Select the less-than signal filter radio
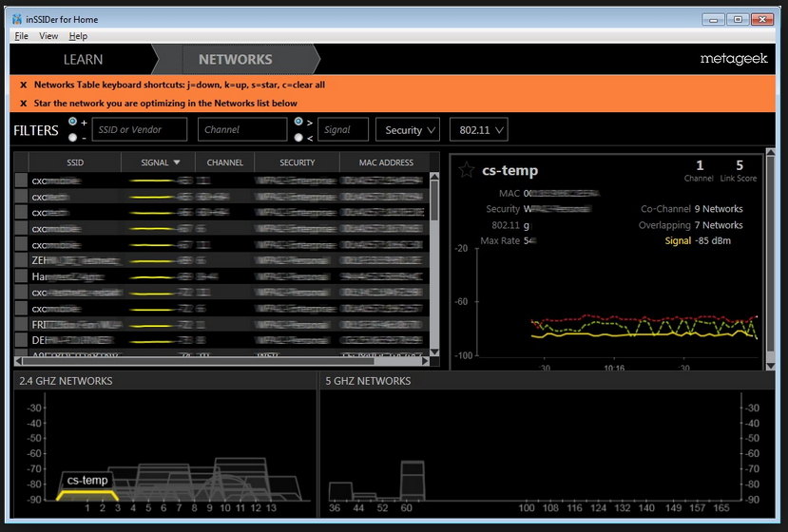Screen dimensions: 788x532 click(x=298, y=137)
